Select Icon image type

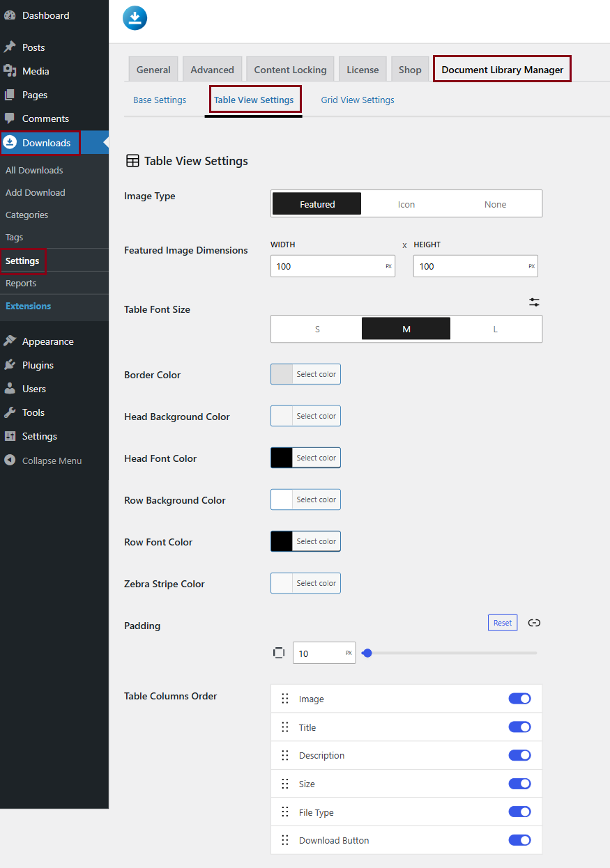click(x=406, y=204)
